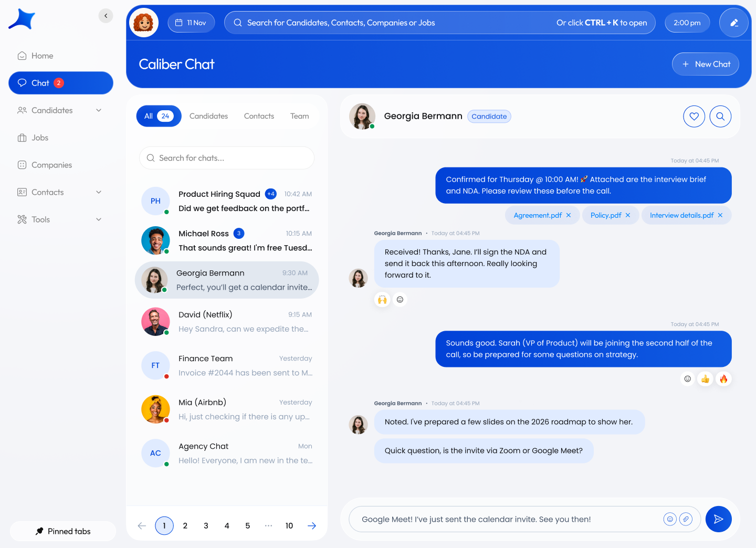
Task: Search within Georgia Bermann conversation
Action: coord(720,117)
